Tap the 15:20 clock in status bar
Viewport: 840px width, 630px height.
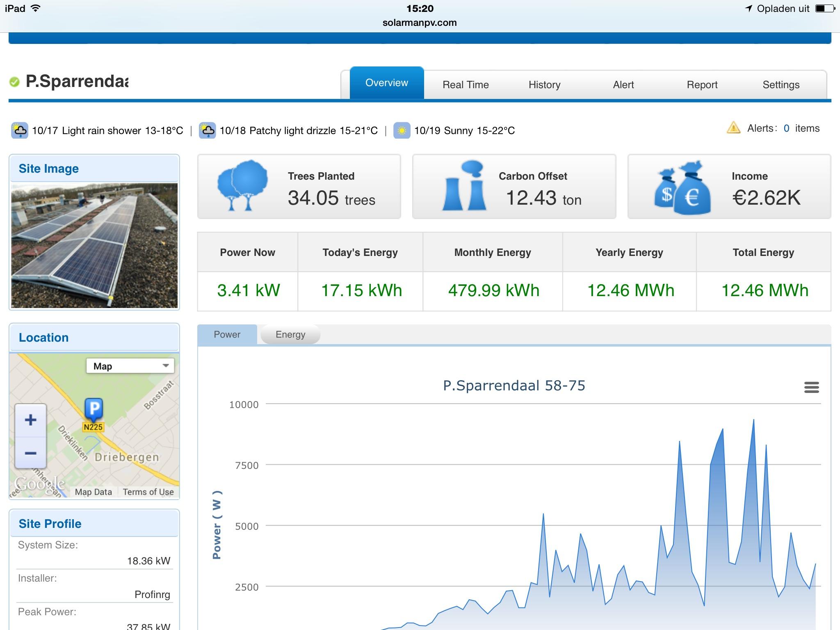(x=420, y=8)
